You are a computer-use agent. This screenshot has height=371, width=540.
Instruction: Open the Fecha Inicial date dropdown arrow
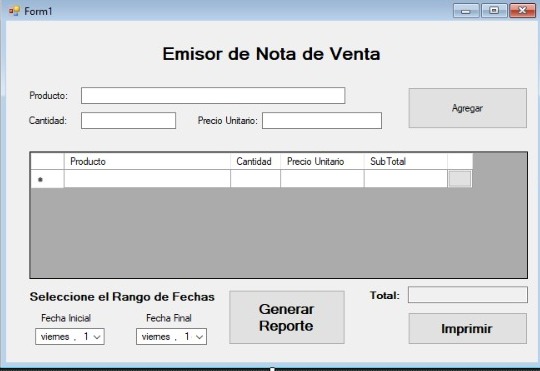tap(97, 337)
